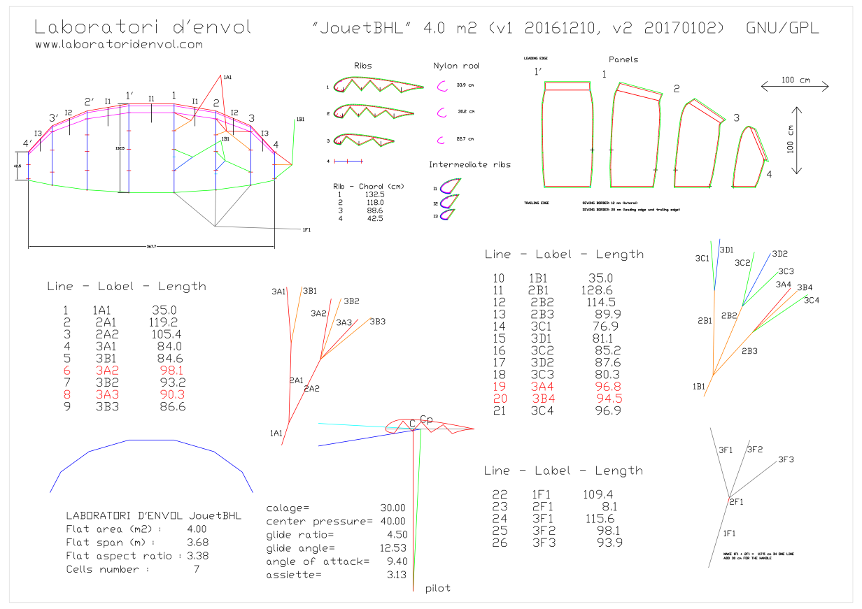Image resolution: width=862 pixels, height=609 pixels.
Task: Click the "Panels" section heading
Action: [623, 59]
